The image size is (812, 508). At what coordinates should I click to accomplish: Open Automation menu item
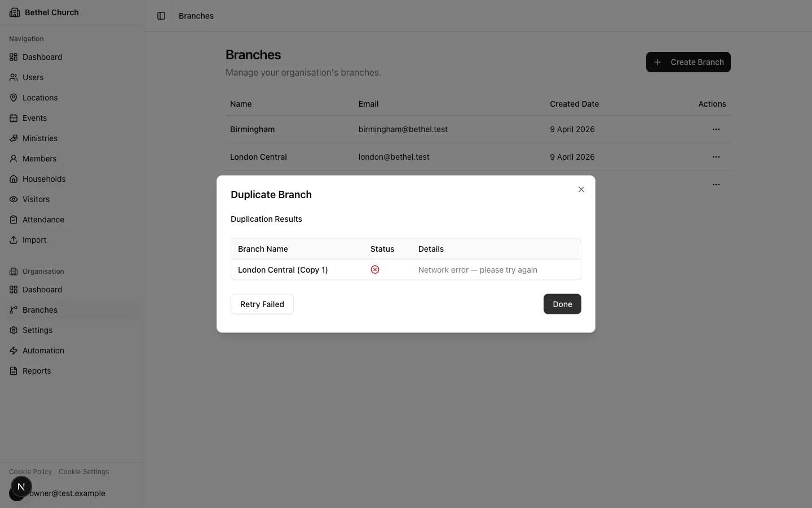[72, 351]
